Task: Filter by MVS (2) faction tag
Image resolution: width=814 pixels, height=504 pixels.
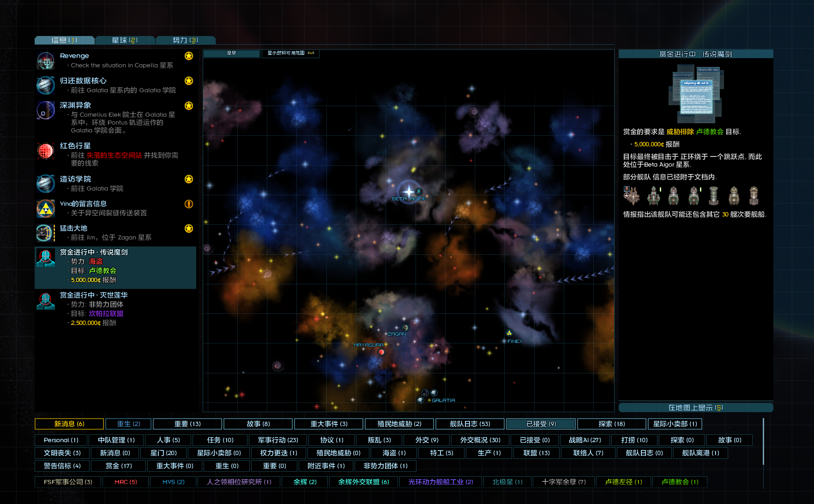Action: pyautogui.click(x=173, y=482)
